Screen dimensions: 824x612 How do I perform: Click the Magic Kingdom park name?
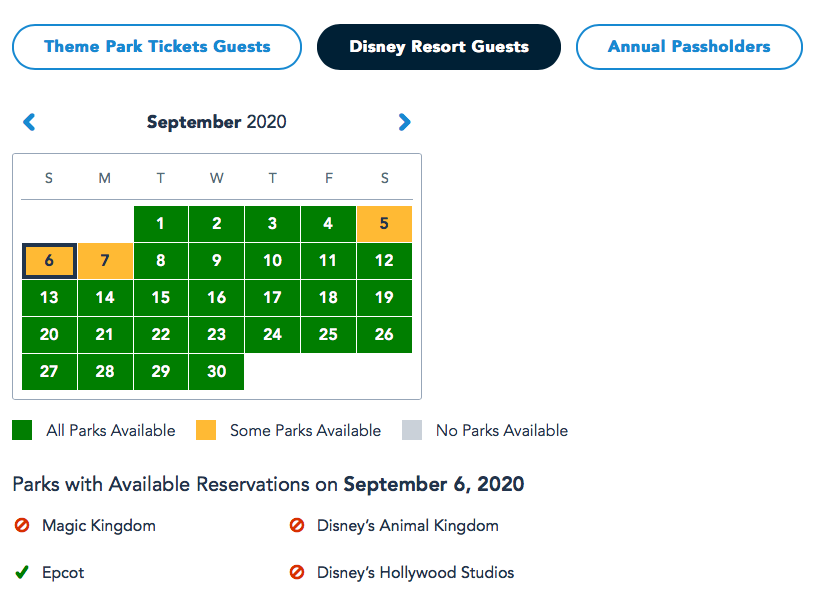pyautogui.click(x=98, y=525)
